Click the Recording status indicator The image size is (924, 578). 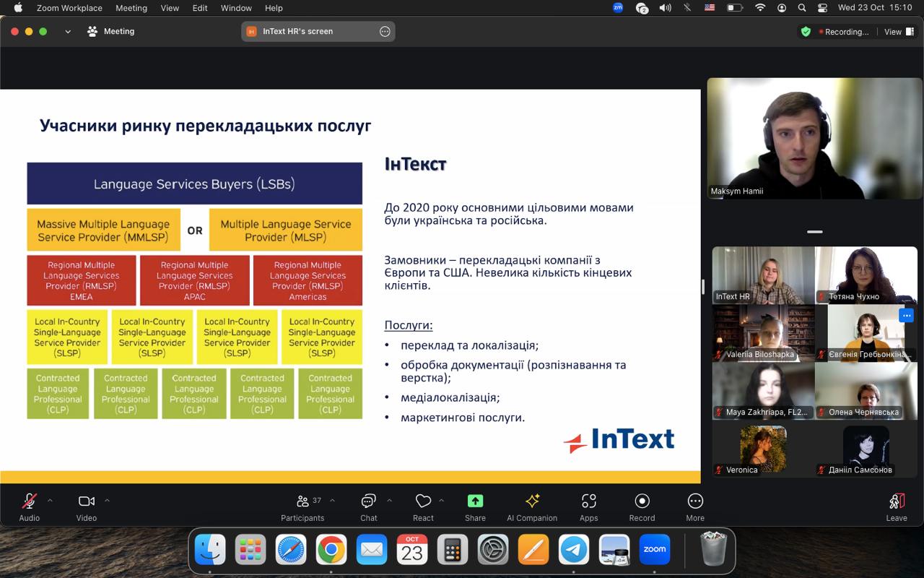pyautogui.click(x=843, y=32)
